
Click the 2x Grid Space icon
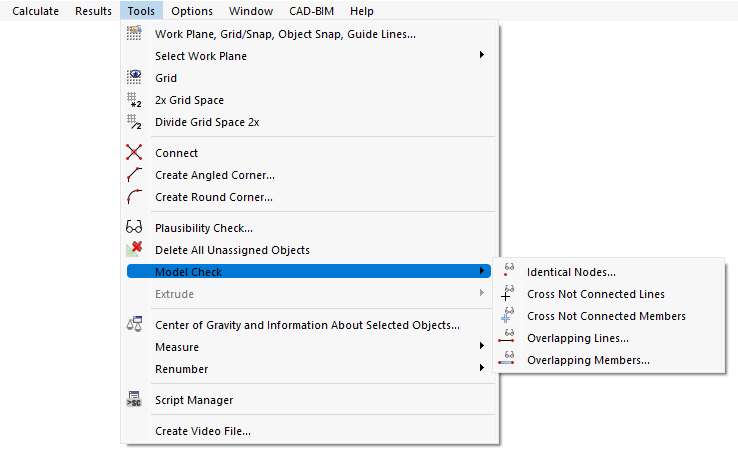(x=134, y=100)
